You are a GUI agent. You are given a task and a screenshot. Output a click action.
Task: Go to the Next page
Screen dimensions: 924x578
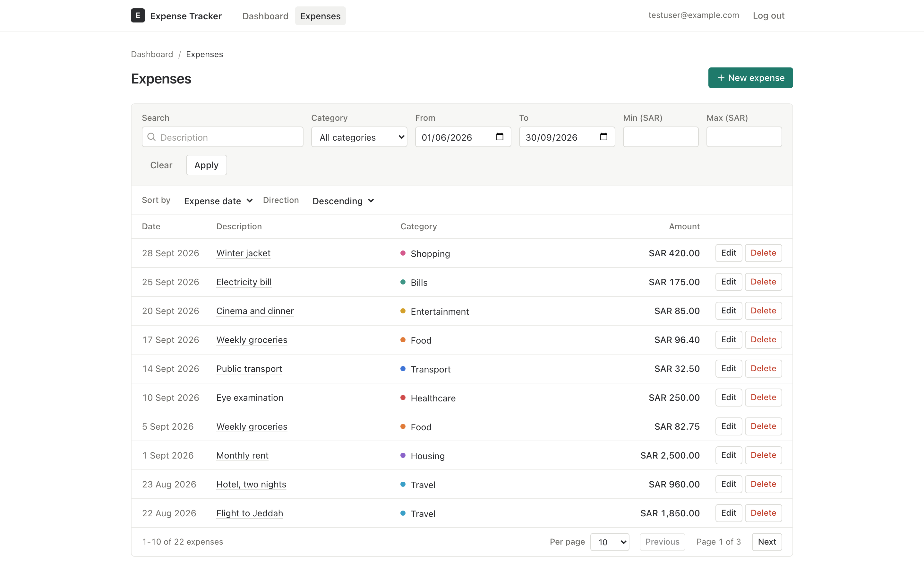767,542
